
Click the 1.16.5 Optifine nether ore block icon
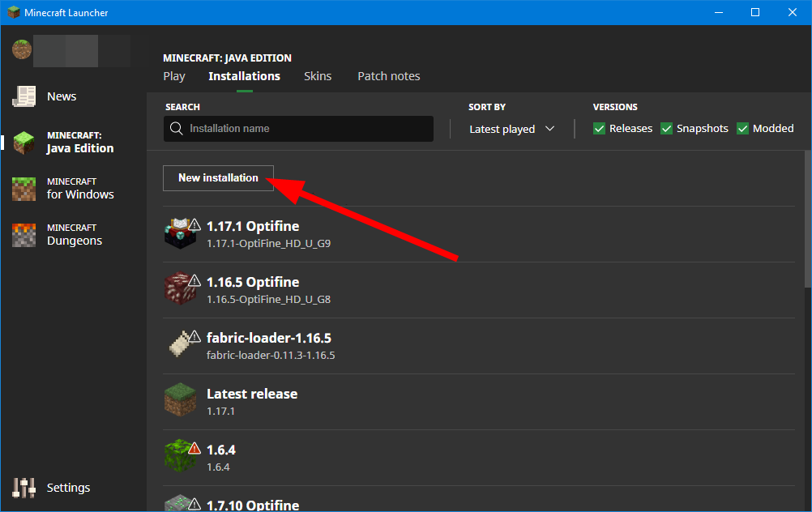coord(180,289)
